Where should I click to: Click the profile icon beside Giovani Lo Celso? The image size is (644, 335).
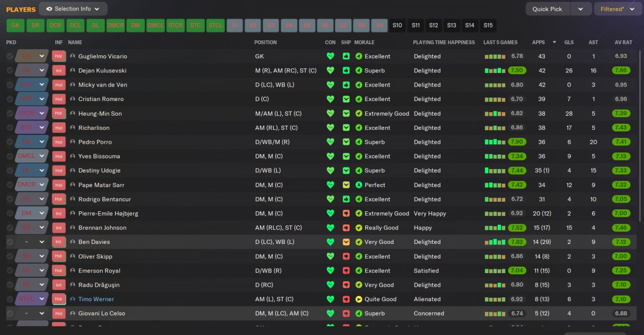(72, 313)
